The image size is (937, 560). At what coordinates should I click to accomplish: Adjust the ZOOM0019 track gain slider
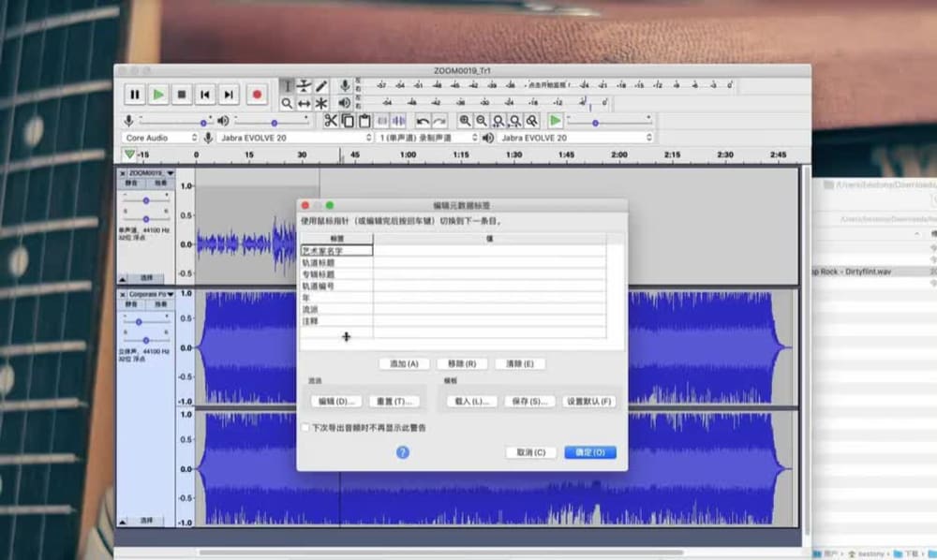tap(146, 200)
